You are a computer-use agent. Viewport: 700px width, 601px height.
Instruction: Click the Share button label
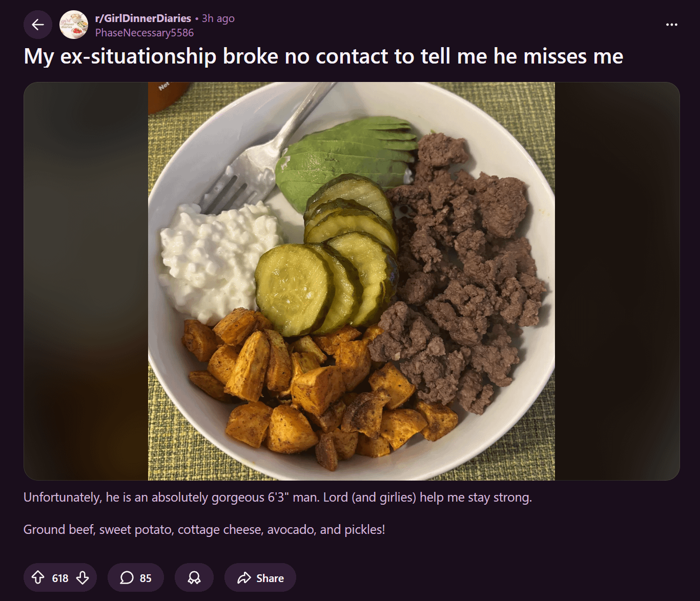click(270, 578)
